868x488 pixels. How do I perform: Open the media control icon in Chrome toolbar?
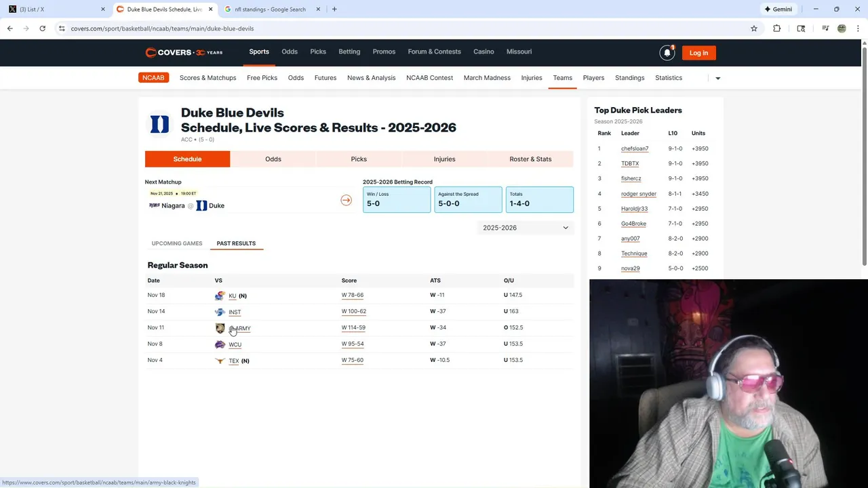[825, 28]
